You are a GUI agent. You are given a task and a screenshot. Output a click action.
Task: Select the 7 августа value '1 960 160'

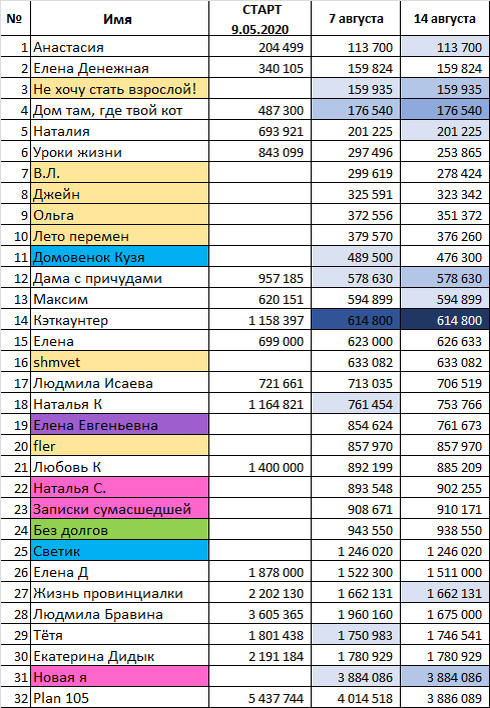click(x=356, y=614)
